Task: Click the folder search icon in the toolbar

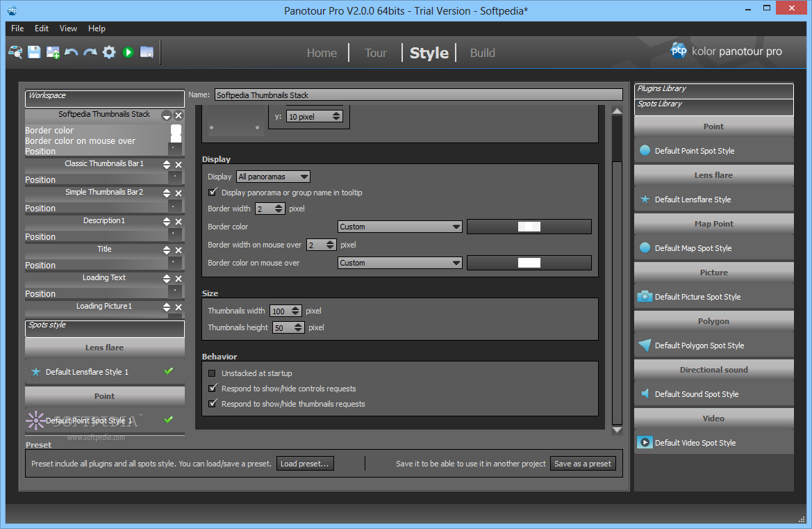Action: 147,52
